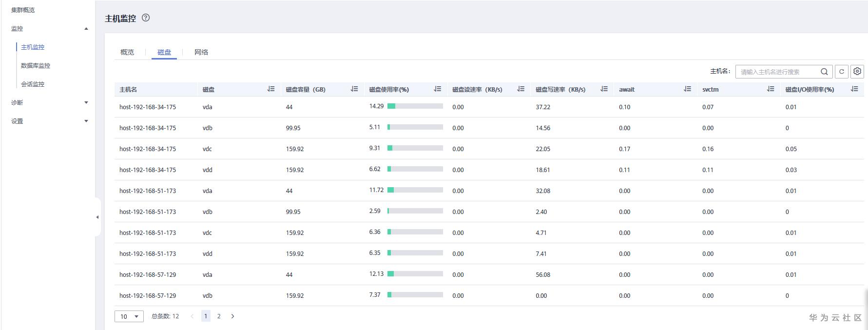Open 数据库监控 in sidebar
This screenshot has height=330, width=868.
pyautogui.click(x=36, y=66)
